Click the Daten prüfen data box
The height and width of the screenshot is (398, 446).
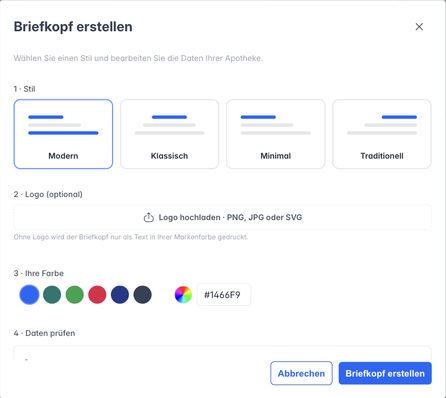click(x=223, y=353)
